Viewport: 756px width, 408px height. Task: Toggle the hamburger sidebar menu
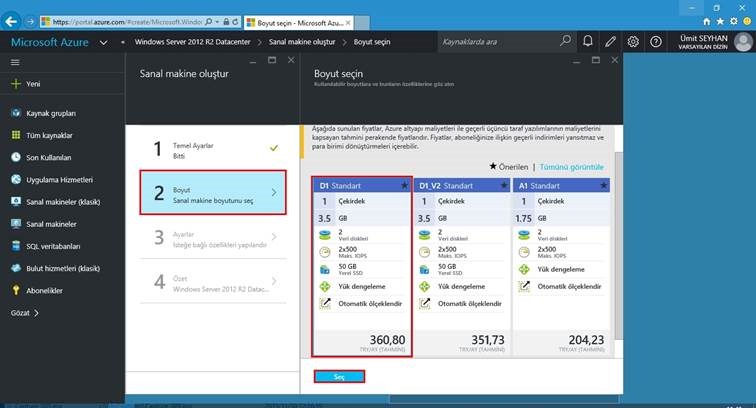(15, 62)
